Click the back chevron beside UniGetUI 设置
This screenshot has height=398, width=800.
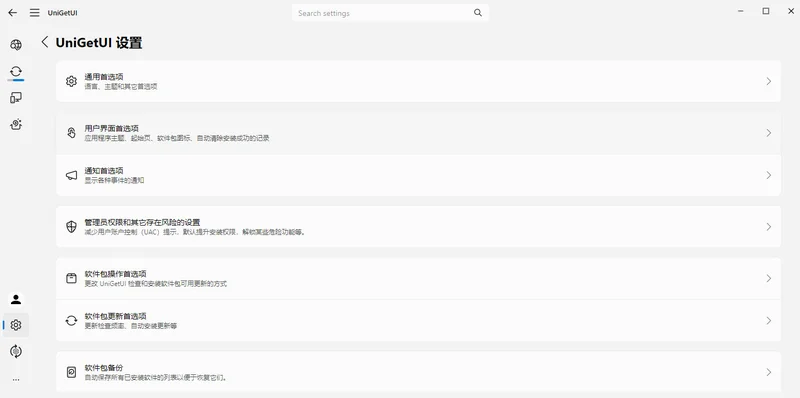click(x=45, y=42)
